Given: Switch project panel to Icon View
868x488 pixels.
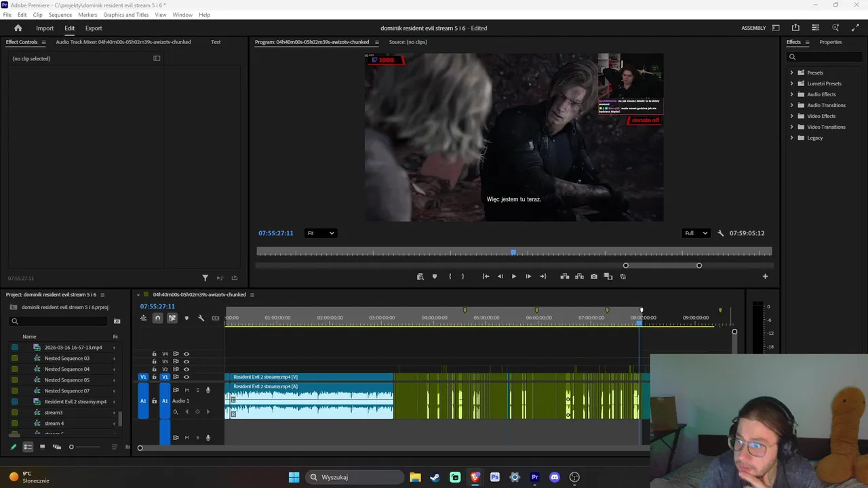Looking at the screenshot, I should click(x=42, y=447).
